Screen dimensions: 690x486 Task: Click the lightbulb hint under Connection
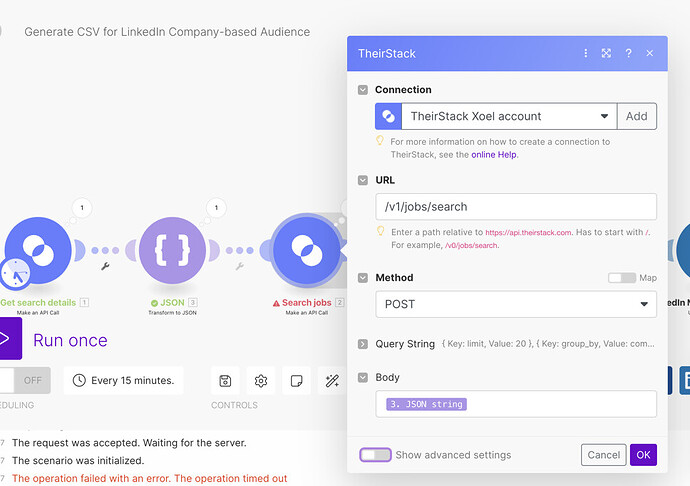point(380,141)
